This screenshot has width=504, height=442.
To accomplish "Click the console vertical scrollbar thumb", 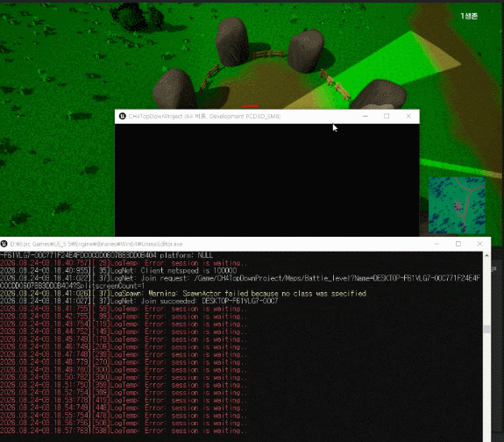I will (486, 329).
